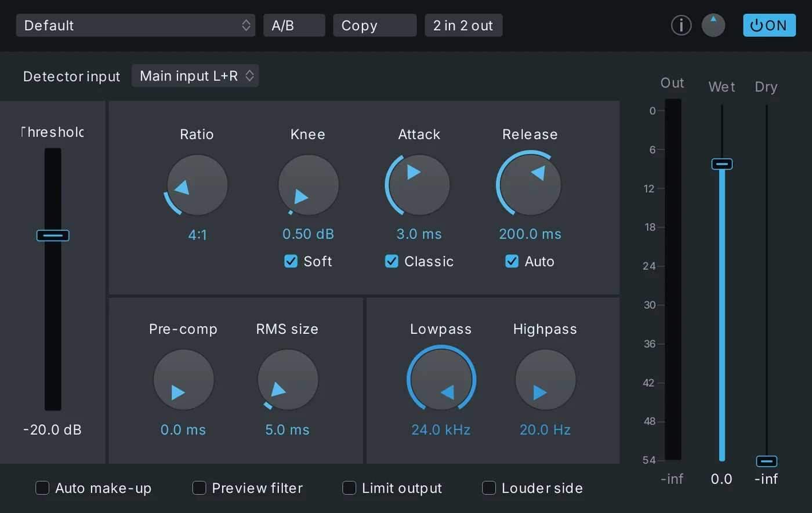Click the small round knob beside info
Image resolution: width=812 pixels, height=513 pixels.
(713, 26)
